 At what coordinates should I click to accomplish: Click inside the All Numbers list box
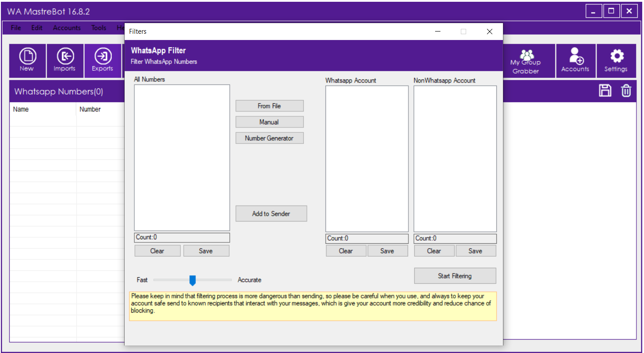[182, 158]
